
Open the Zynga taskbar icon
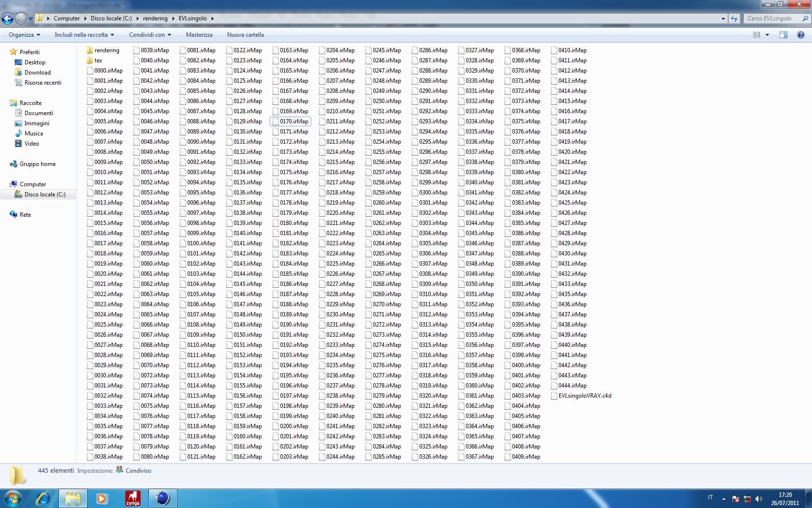tap(132, 498)
